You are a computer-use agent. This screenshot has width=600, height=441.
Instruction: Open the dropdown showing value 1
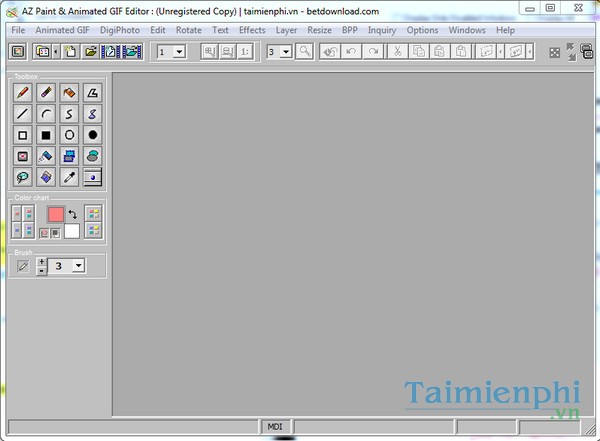(x=179, y=52)
